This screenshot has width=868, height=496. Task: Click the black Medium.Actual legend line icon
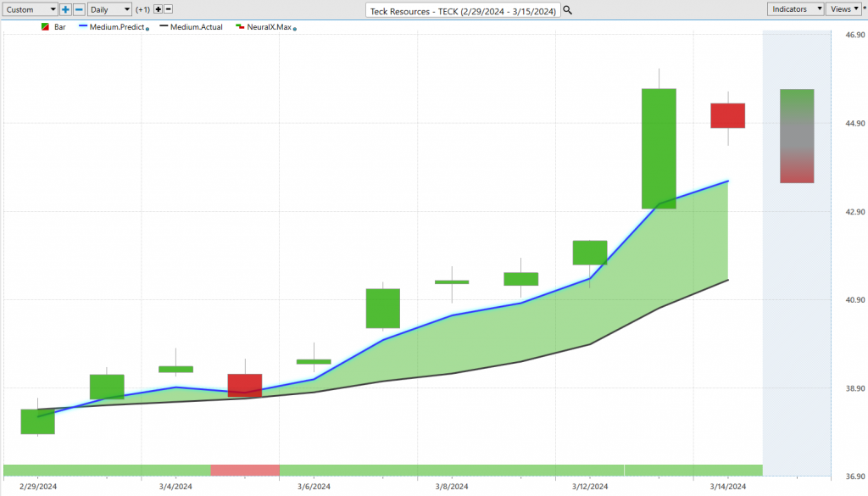tap(164, 26)
